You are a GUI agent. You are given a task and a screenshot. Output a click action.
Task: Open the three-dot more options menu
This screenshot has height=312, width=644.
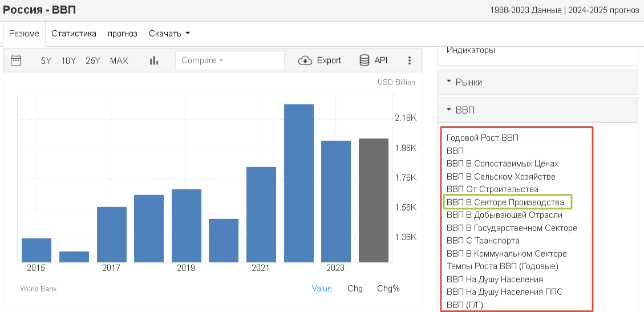[409, 60]
